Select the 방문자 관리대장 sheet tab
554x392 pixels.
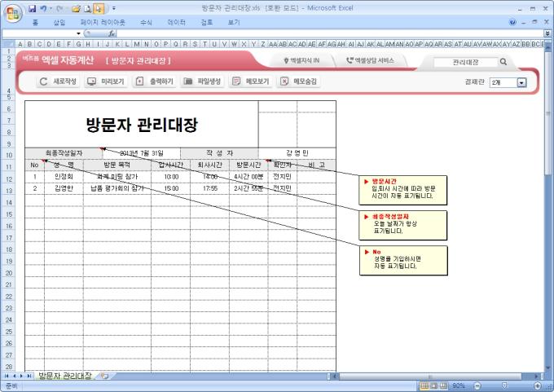click(x=64, y=376)
